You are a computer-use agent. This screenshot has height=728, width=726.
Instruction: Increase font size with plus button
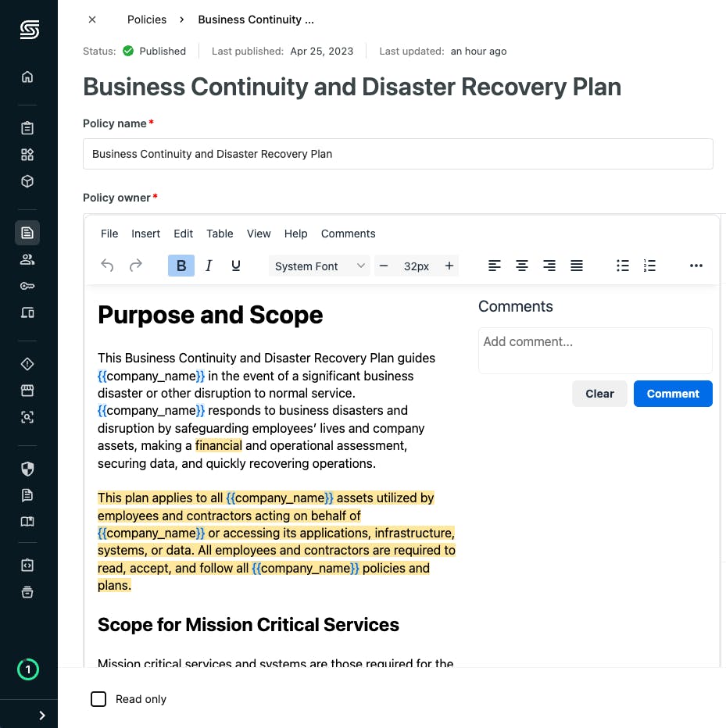pyautogui.click(x=449, y=266)
